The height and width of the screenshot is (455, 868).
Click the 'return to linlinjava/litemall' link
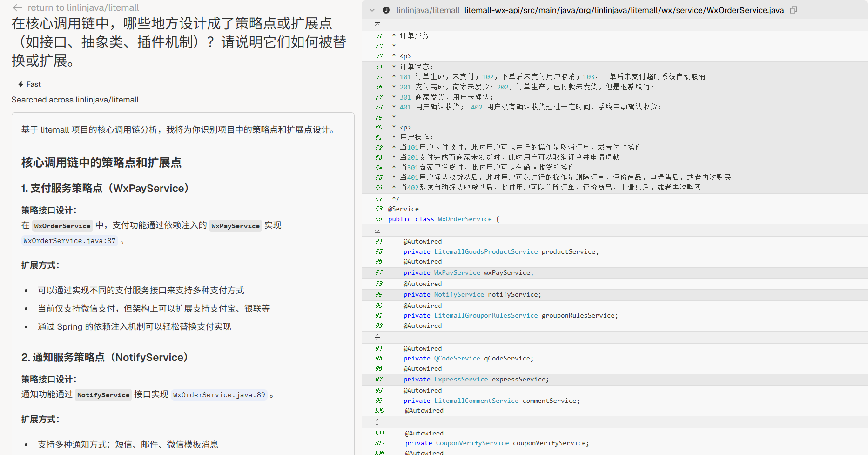point(83,8)
